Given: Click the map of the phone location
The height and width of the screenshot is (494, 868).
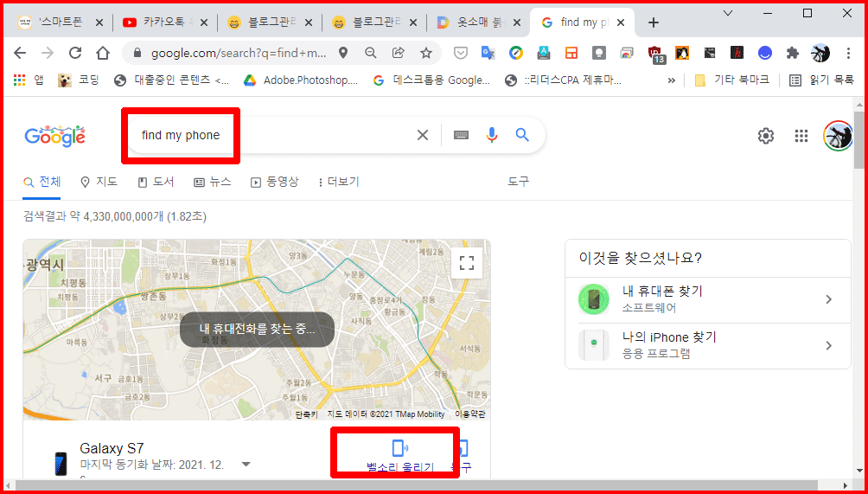Looking at the screenshot, I should click(256, 330).
